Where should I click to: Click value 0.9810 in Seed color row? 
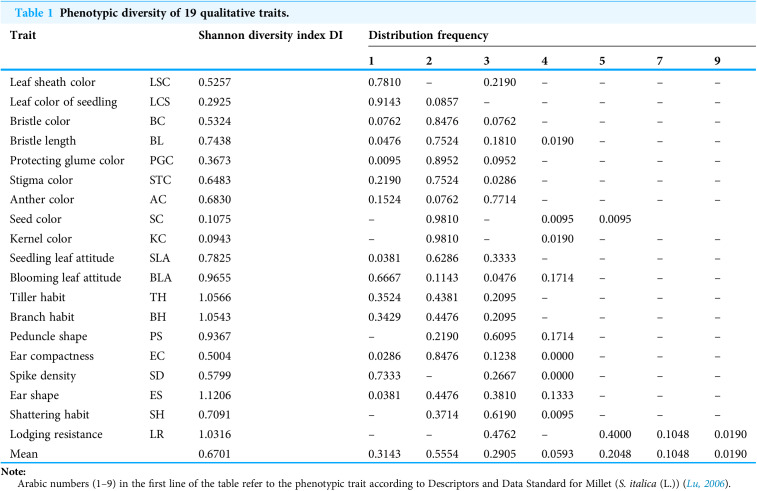coord(442,219)
